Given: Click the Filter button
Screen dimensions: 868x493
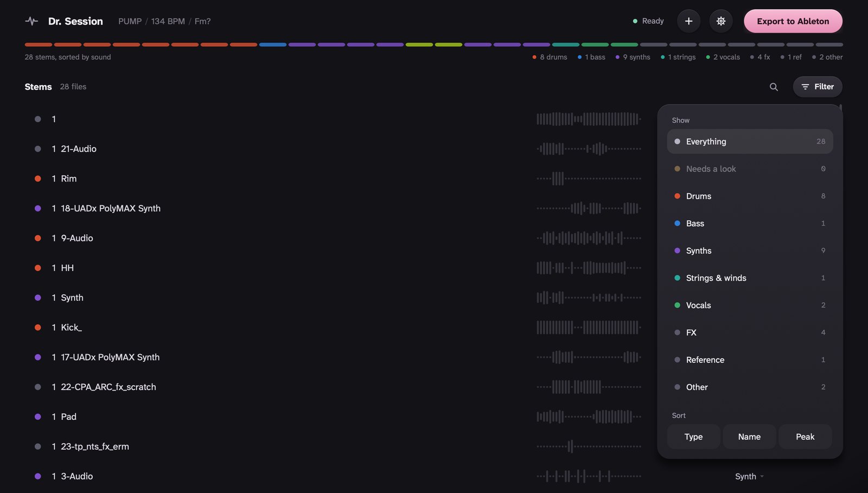Looking at the screenshot, I should [x=818, y=87].
